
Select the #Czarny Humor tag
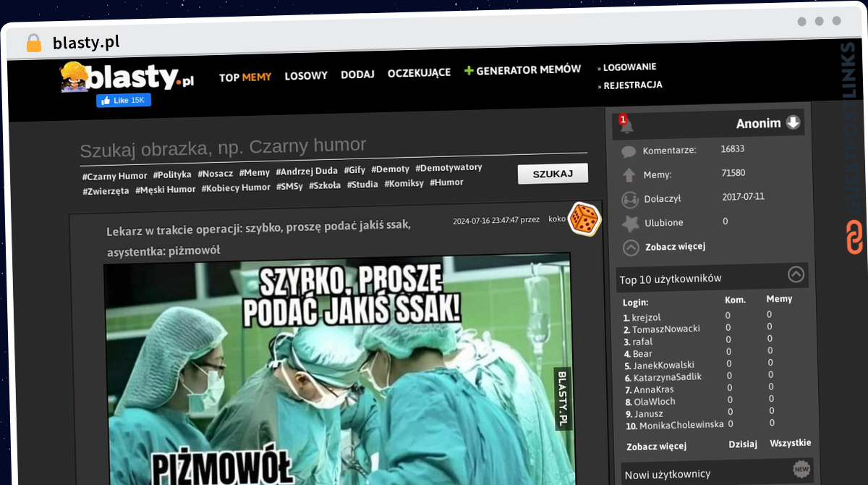tap(114, 176)
